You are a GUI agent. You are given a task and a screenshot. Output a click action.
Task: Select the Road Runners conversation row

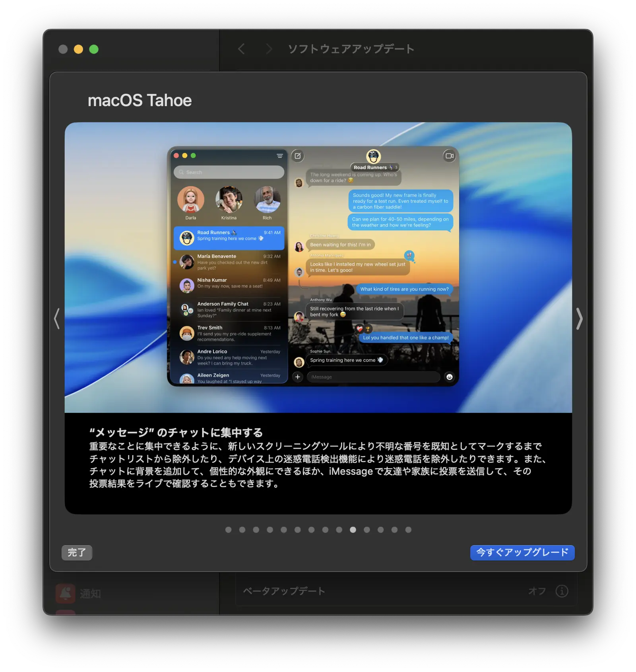229,238
